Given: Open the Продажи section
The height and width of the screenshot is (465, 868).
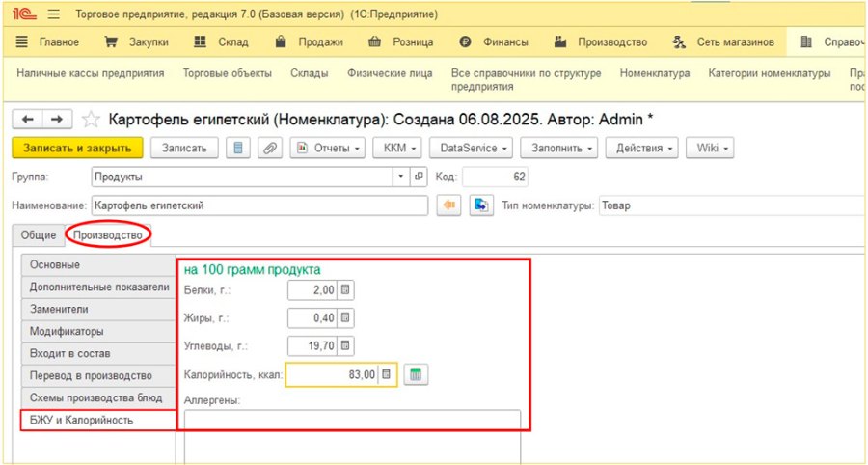Looking at the screenshot, I should [x=310, y=42].
